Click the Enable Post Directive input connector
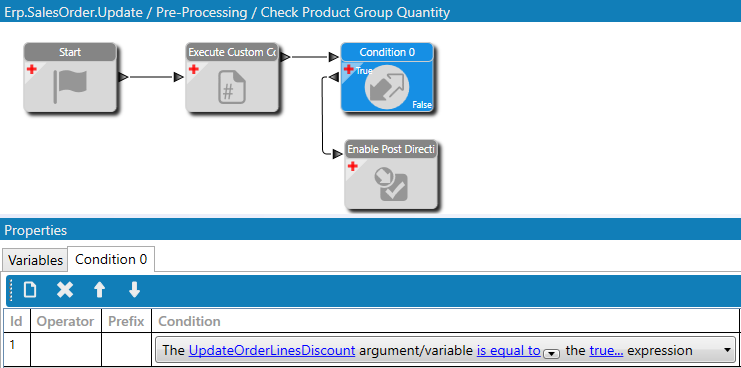The image size is (741, 368). 337,154
